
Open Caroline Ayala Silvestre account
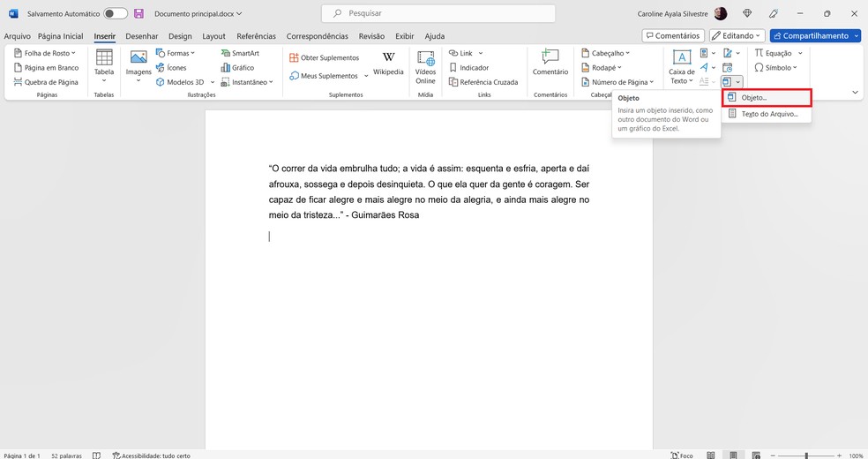682,13
